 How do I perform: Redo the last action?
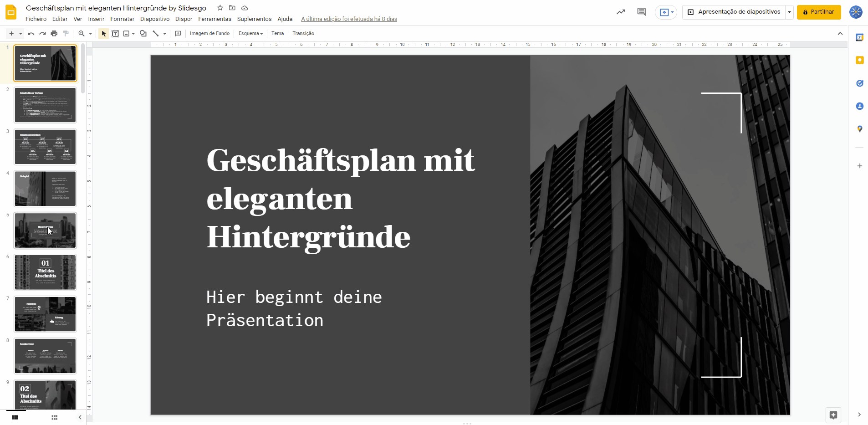[42, 33]
